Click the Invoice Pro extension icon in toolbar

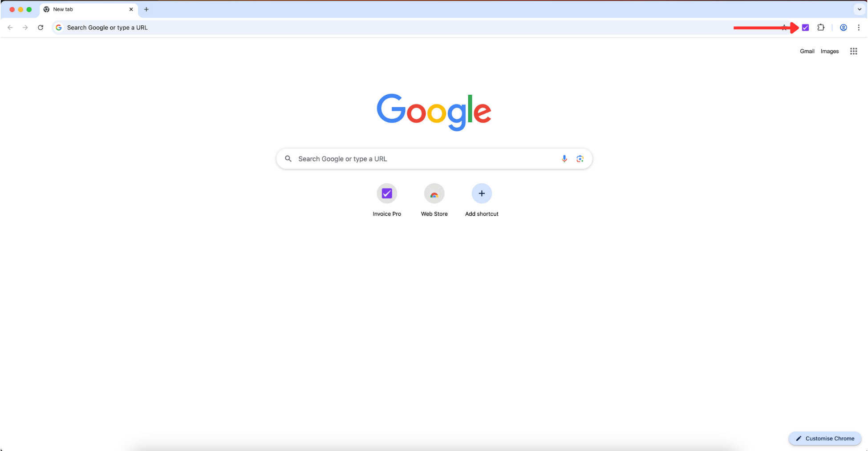805,28
